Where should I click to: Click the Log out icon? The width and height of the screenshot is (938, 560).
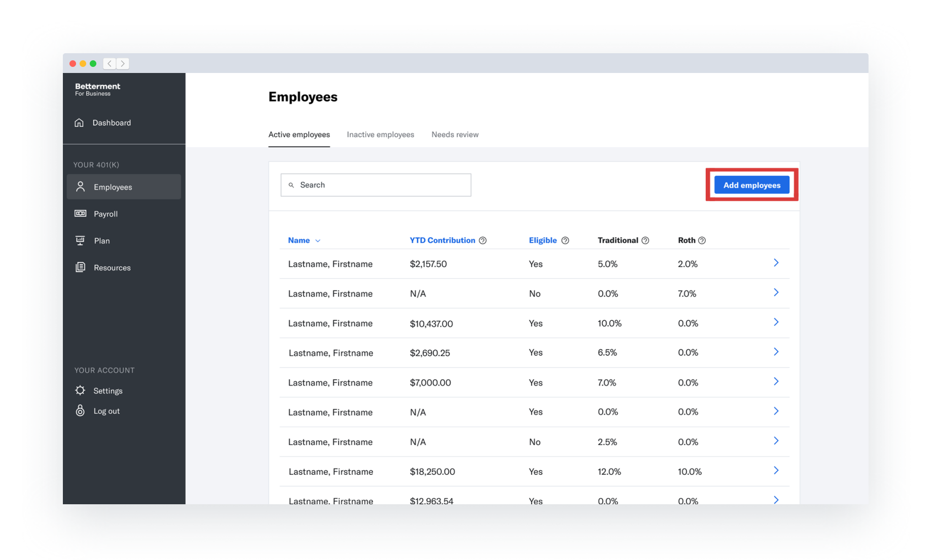coord(80,410)
